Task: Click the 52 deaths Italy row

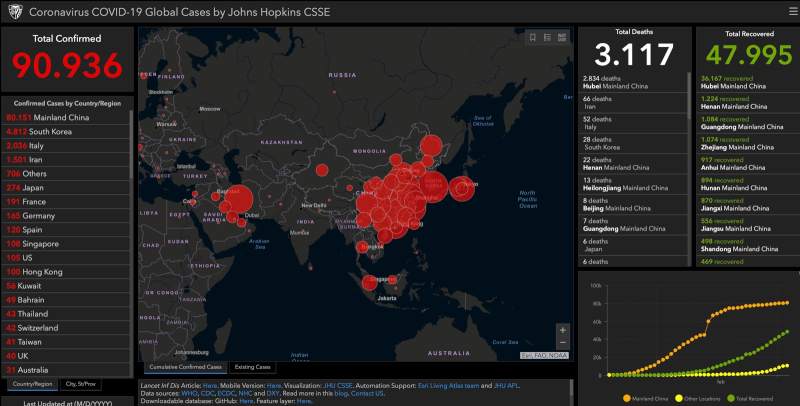Action: pyautogui.click(x=633, y=123)
